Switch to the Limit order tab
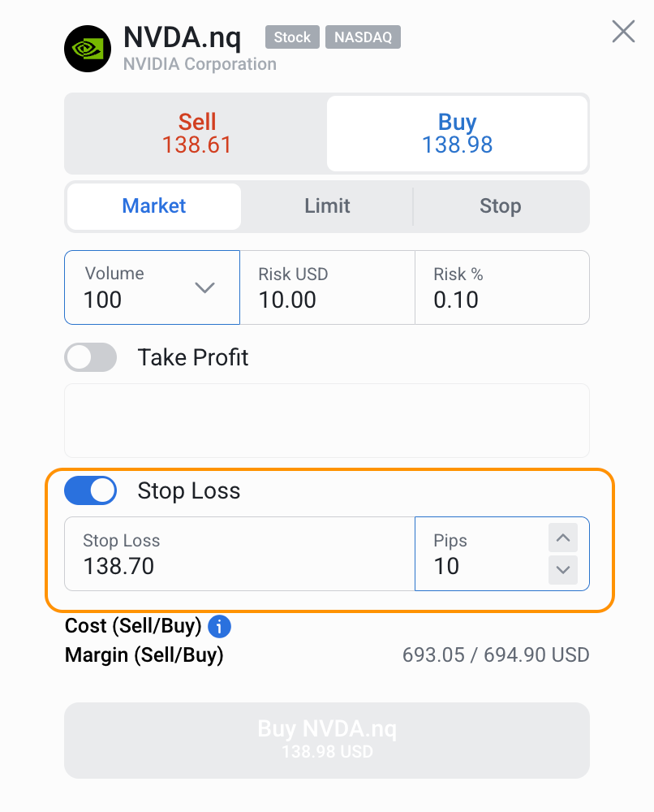This screenshot has height=812, width=654. (x=327, y=206)
